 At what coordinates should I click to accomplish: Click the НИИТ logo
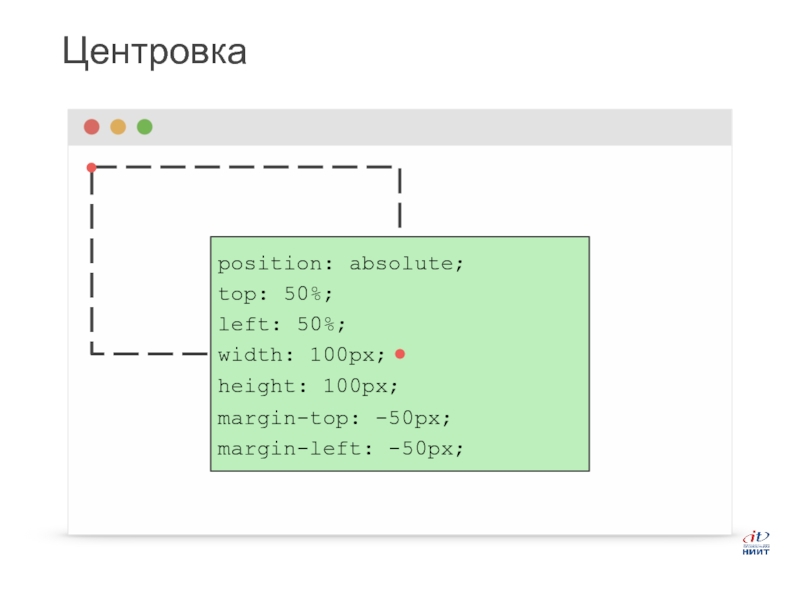[755, 543]
